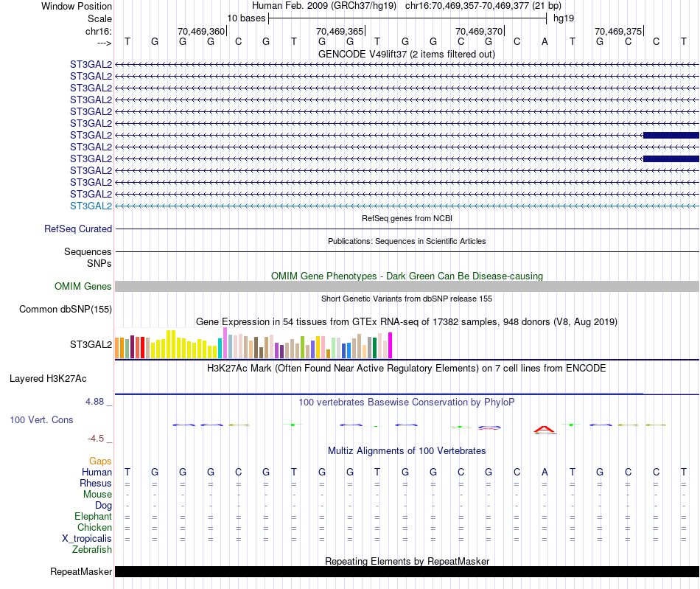Screen dimensions: 700x589
Task: Select the Zebrafish species label
Action: (92, 549)
